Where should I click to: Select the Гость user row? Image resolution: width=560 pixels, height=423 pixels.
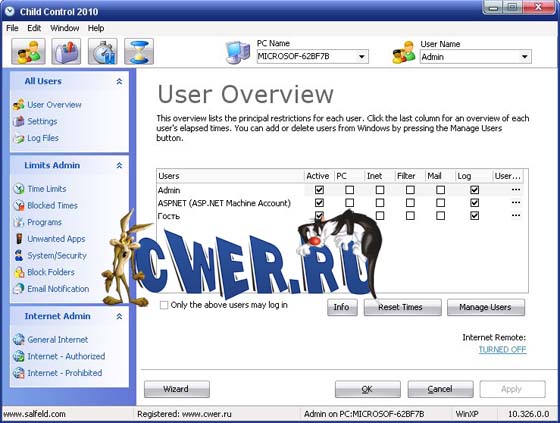340,215
